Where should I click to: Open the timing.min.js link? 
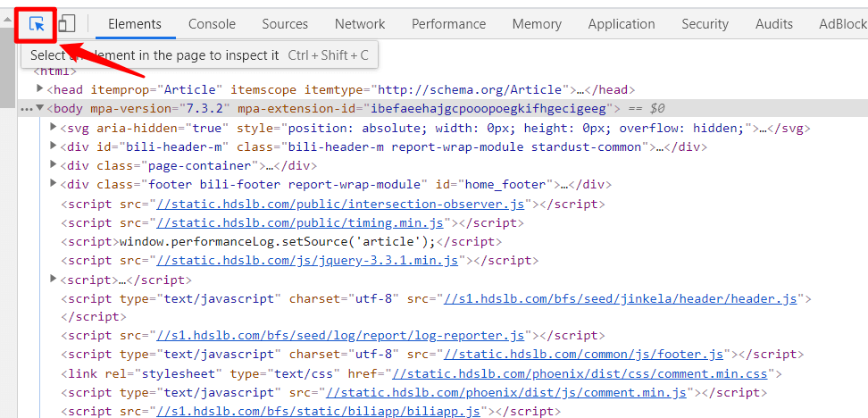click(300, 222)
